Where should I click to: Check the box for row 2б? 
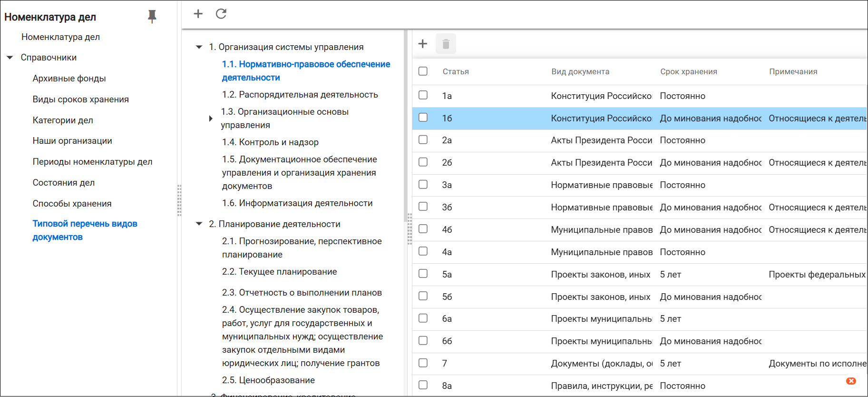coord(423,162)
